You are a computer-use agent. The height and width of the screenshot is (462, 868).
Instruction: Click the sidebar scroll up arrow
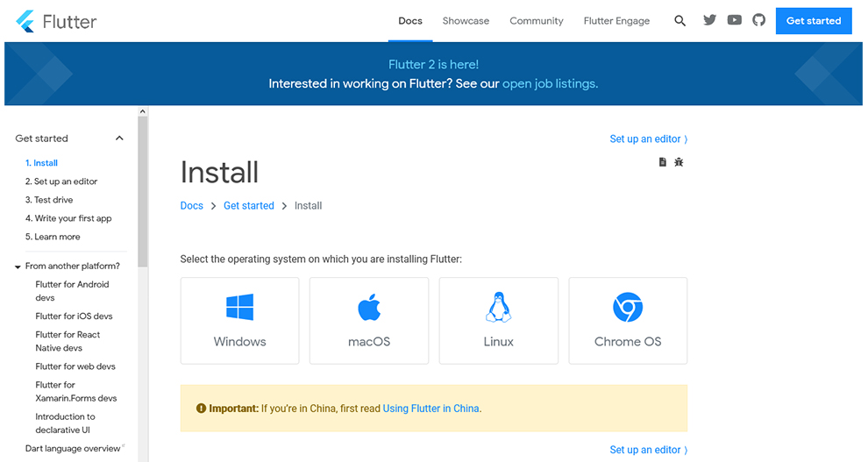[143, 111]
